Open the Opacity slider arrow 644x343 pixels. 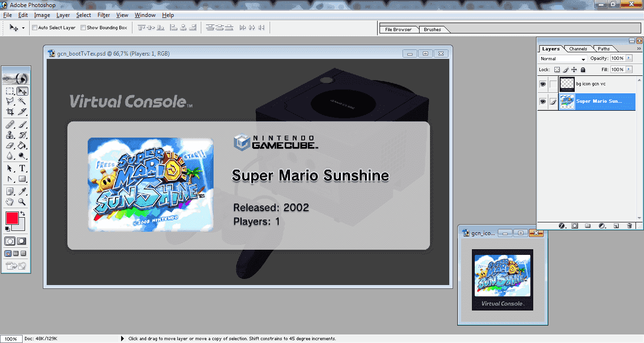(x=629, y=58)
